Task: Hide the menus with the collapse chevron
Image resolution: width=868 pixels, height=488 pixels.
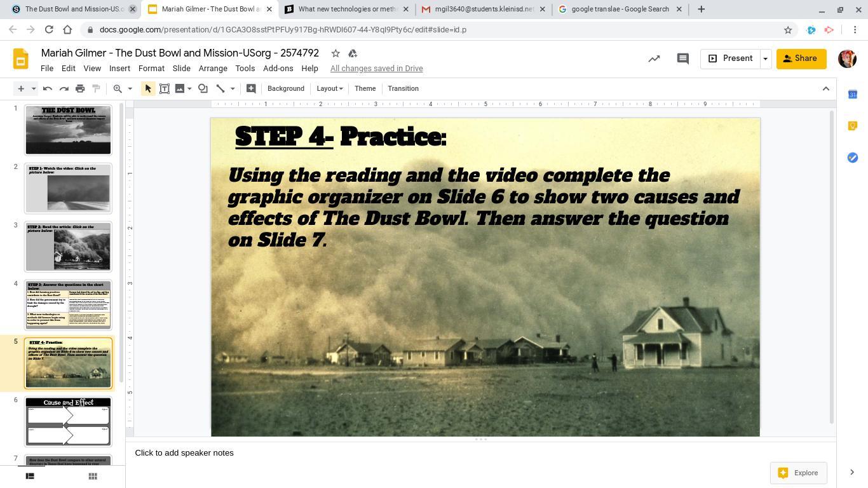Action: tap(826, 88)
